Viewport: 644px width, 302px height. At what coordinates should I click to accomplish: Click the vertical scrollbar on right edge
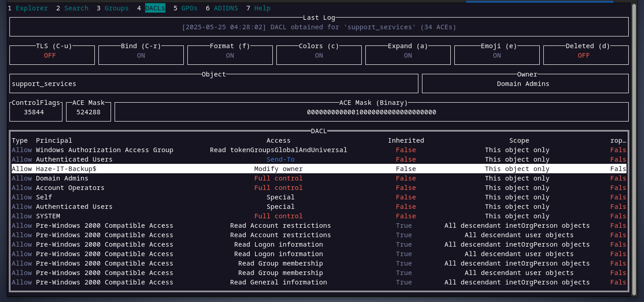pos(634,149)
